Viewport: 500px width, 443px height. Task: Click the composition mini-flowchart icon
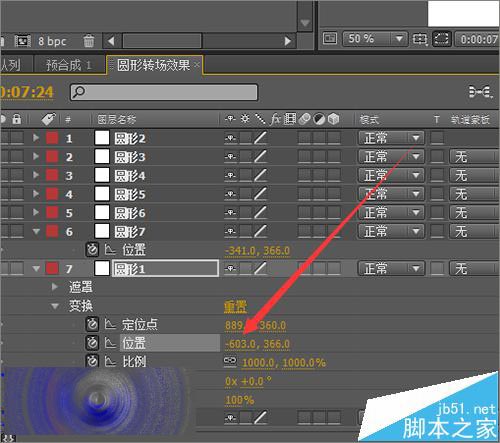[480, 91]
